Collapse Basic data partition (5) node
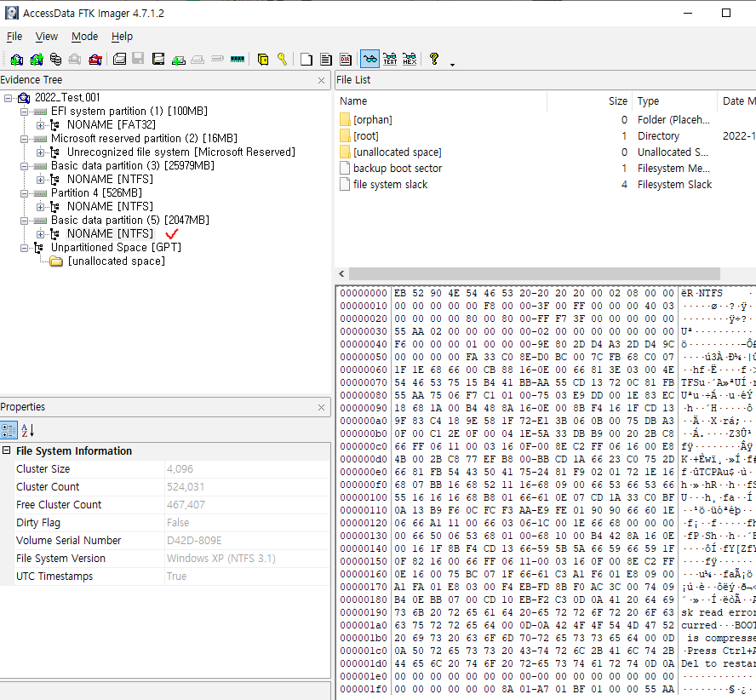This screenshot has width=756, height=700. tap(24, 221)
